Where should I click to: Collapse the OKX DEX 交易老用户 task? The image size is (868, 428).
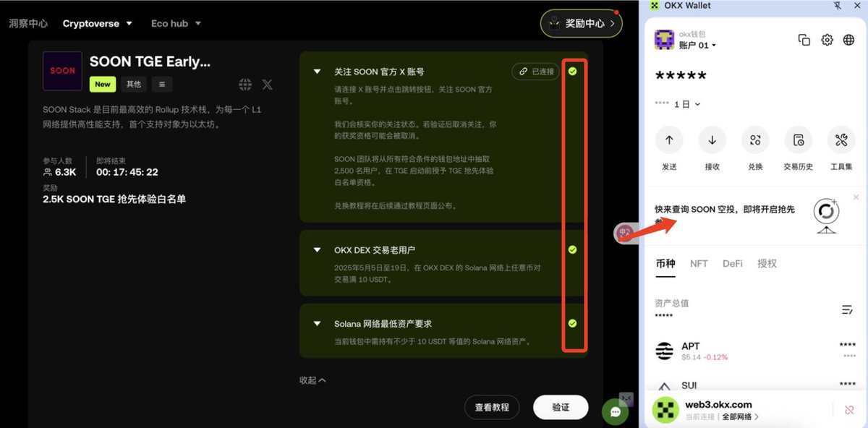(317, 250)
